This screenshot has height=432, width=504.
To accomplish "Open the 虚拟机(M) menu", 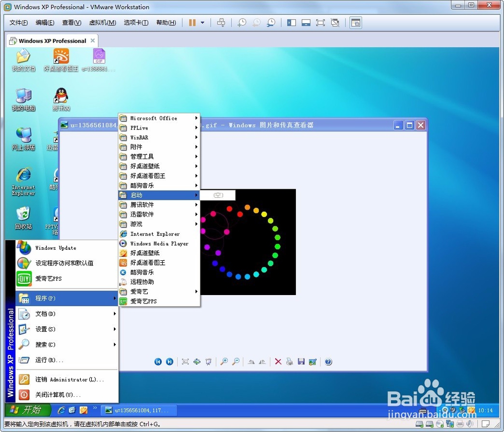I will pos(102,23).
